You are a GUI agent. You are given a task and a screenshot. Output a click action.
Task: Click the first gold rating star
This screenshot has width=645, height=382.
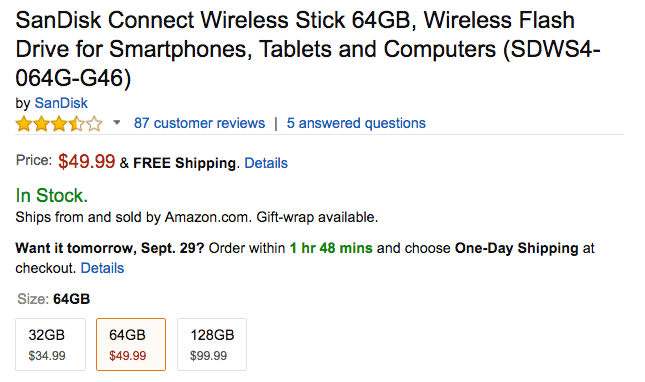point(23,124)
